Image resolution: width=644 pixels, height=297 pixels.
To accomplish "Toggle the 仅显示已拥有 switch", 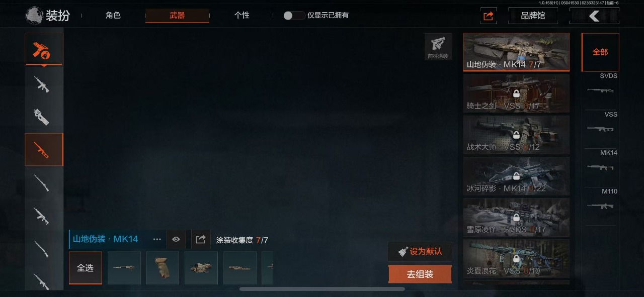I will pos(294,16).
